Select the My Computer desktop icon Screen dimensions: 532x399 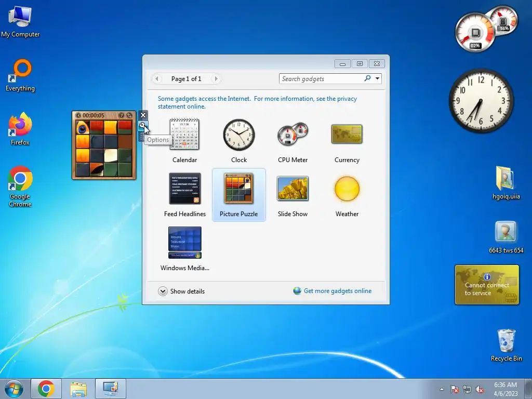[20, 22]
